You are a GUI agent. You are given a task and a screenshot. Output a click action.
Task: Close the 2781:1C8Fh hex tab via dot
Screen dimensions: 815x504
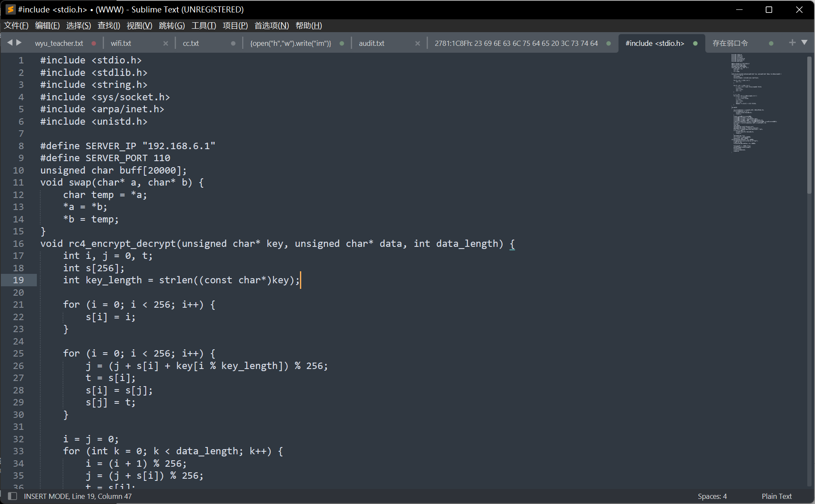tap(608, 43)
